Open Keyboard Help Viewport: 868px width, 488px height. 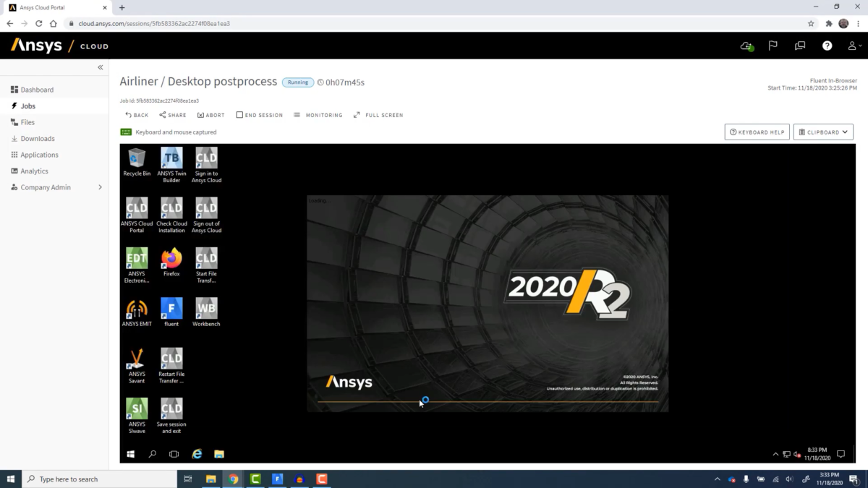pyautogui.click(x=757, y=132)
